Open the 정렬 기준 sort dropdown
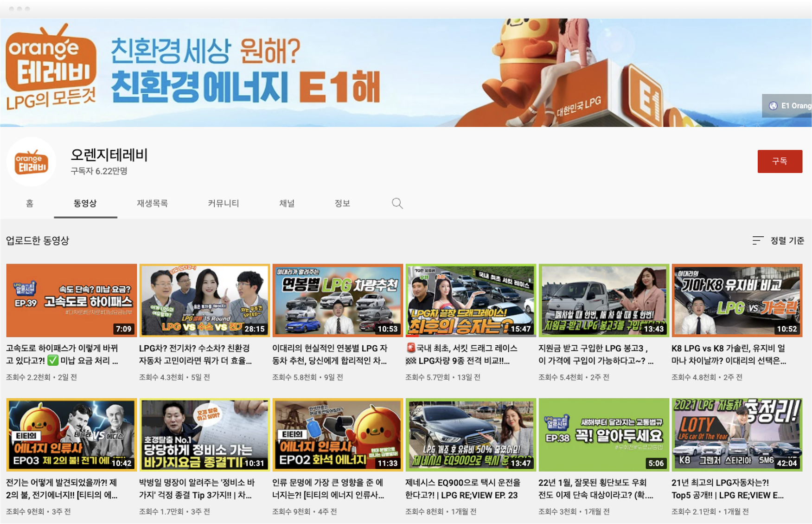812x524 pixels. (787, 240)
